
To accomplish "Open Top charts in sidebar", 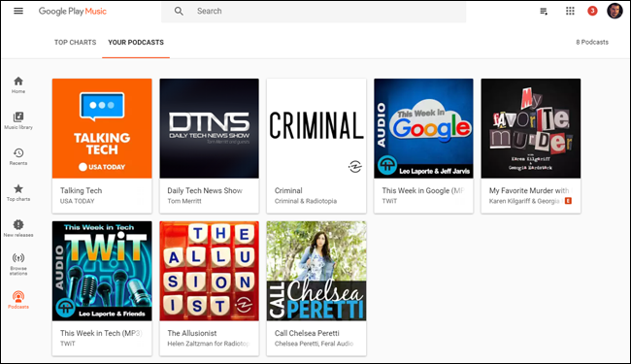I will coord(18,192).
